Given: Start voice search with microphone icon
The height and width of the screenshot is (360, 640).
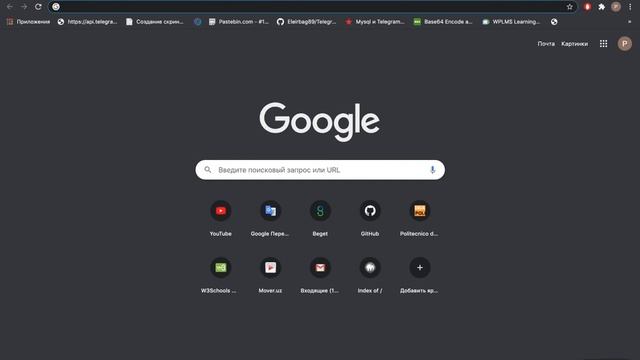Looking at the screenshot, I should coord(433,170).
